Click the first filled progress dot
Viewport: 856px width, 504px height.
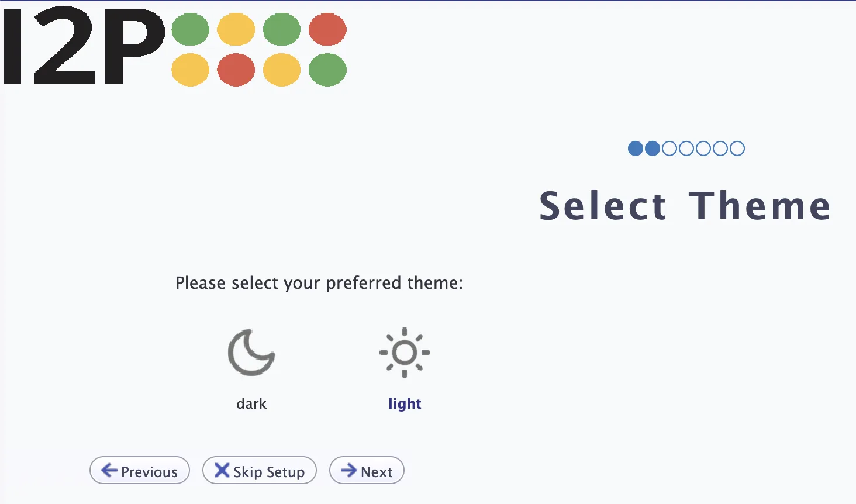pos(635,149)
